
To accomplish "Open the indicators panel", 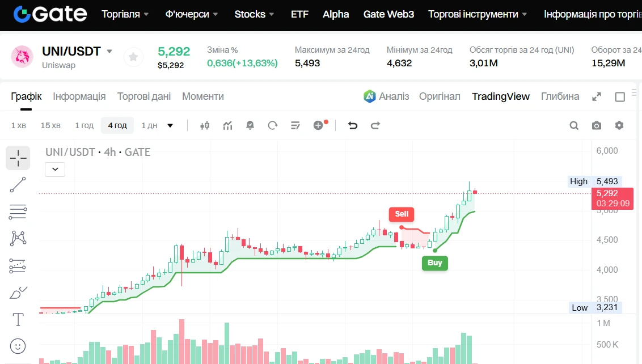I will 227,125.
